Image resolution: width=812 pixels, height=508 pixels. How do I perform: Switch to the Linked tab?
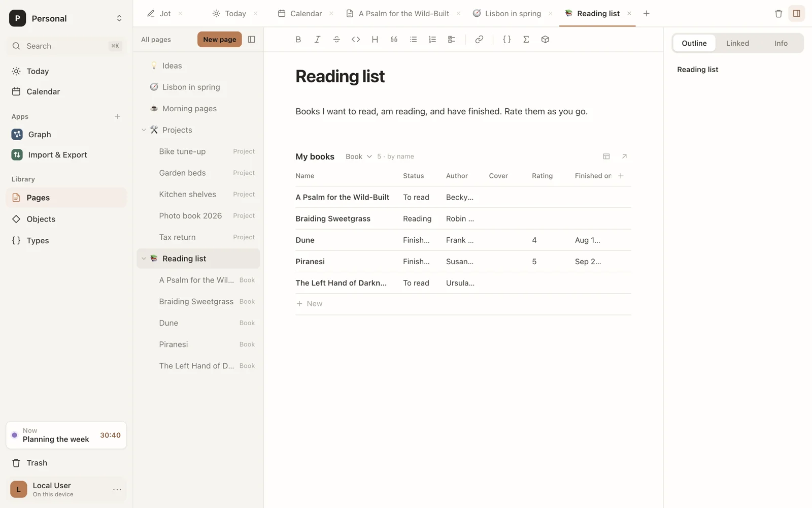737,43
